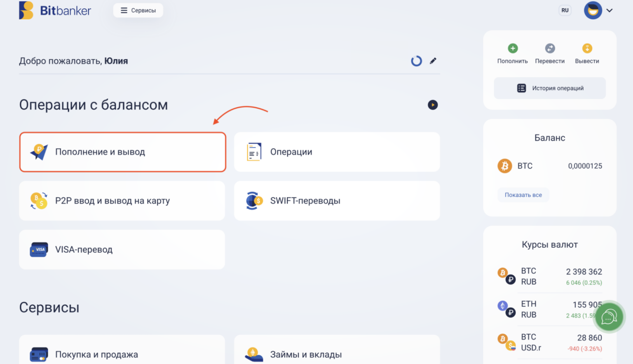
Task: Click the ETH RUB rate row
Action: coord(550,309)
